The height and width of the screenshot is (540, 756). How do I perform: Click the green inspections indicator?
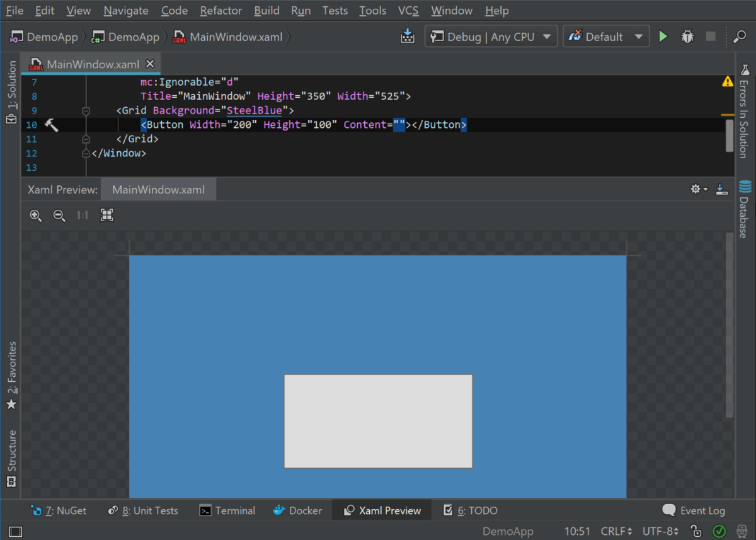[720, 531]
